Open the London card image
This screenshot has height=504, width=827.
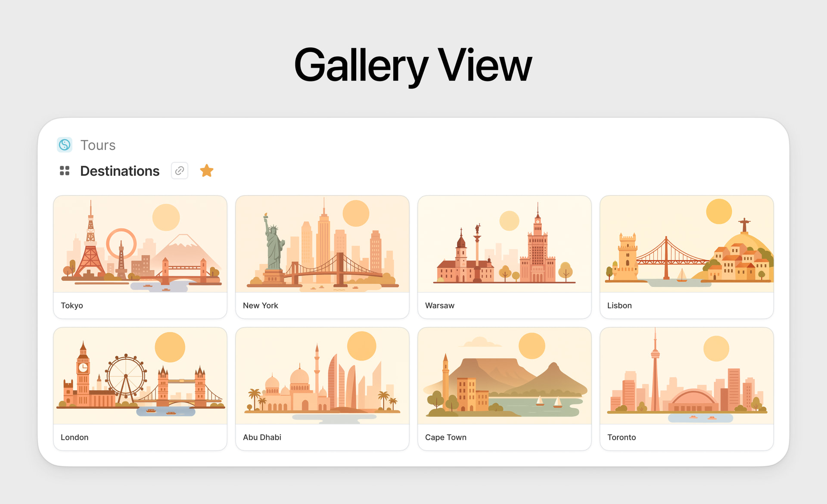[140, 376]
